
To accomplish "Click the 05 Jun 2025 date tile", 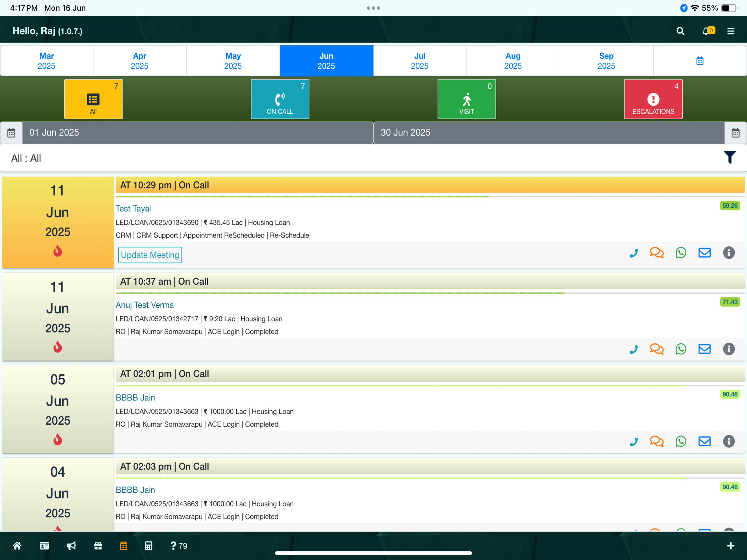I will [x=58, y=409].
